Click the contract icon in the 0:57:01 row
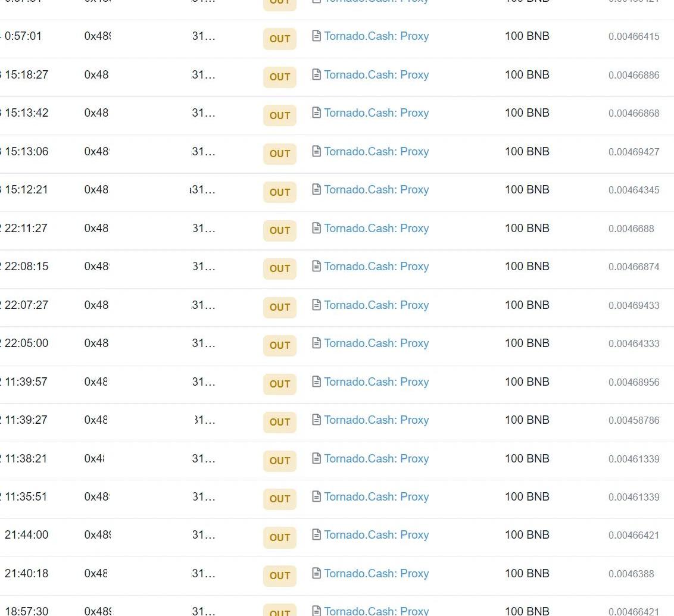 tap(316, 36)
